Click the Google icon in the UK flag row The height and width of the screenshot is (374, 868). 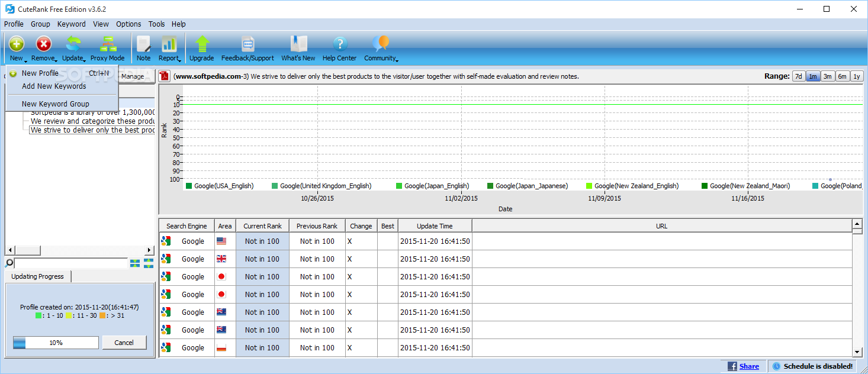point(166,259)
